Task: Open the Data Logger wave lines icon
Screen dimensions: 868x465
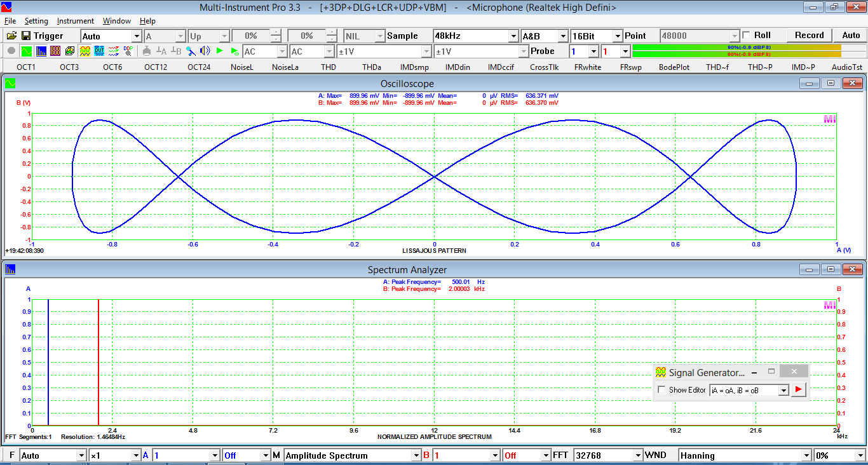Action: point(114,51)
